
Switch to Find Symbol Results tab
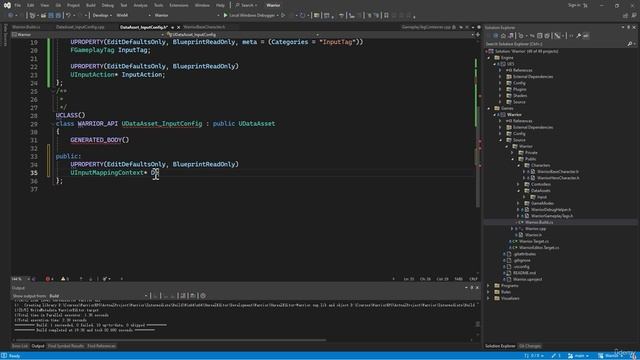coord(65,346)
